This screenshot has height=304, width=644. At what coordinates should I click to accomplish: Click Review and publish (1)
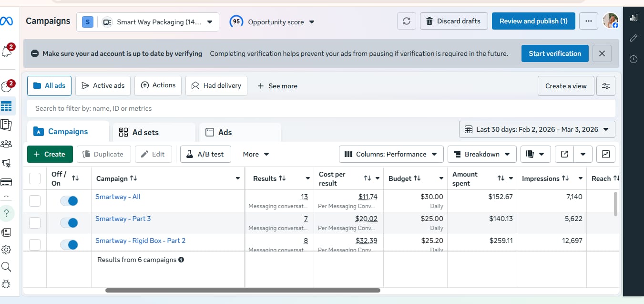pyautogui.click(x=533, y=21)
